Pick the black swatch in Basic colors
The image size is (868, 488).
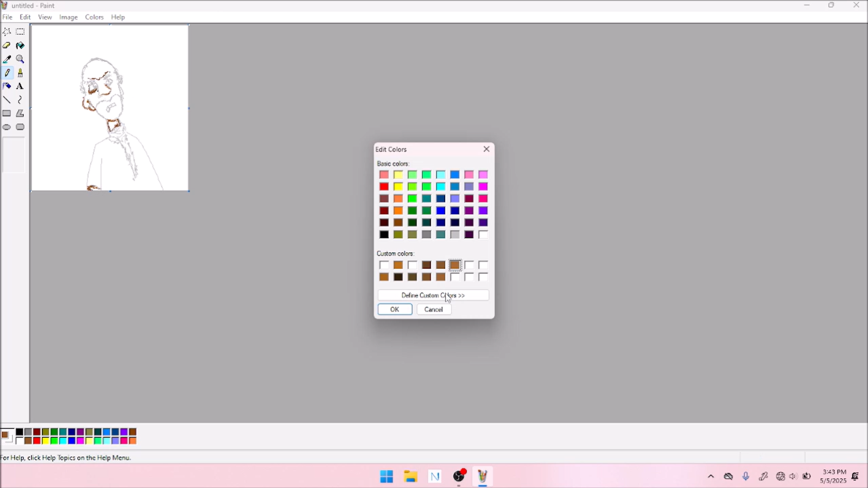point(384,235)
